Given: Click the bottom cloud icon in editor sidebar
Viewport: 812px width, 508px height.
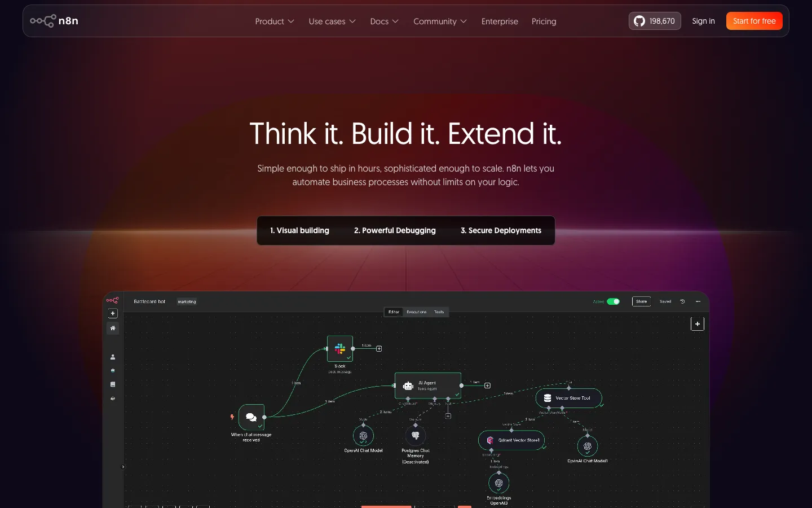Looking at the screenshot, I should 113,398.
